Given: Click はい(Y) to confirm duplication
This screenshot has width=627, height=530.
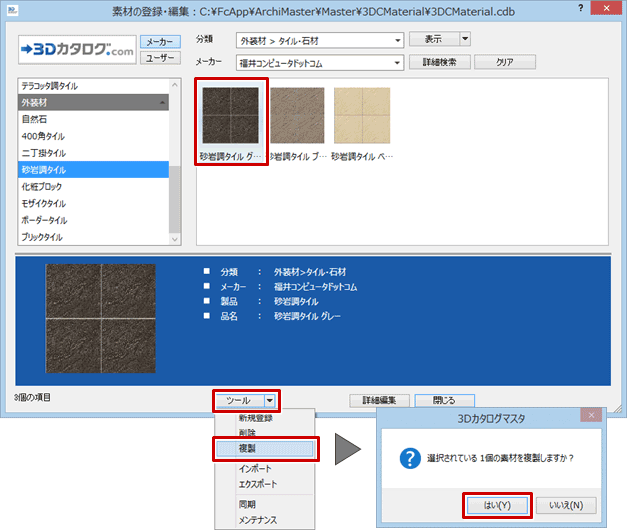Looking at the screenshot, I should tap(496, 504).
